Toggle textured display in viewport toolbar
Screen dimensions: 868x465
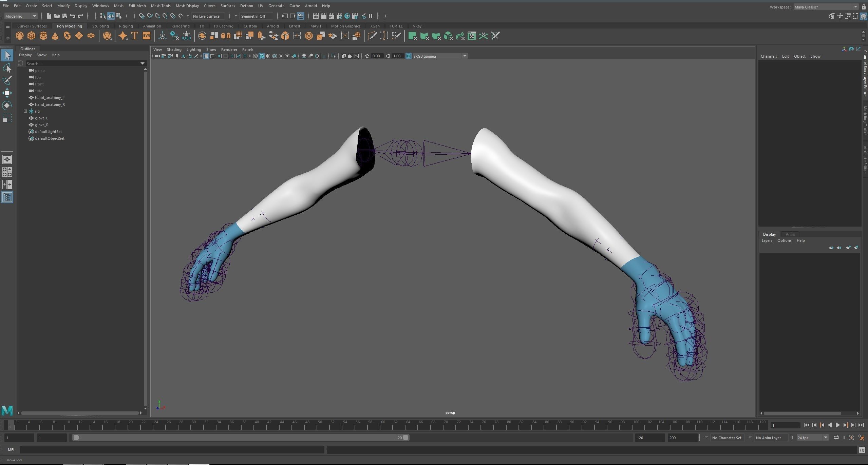coord(281,56)
